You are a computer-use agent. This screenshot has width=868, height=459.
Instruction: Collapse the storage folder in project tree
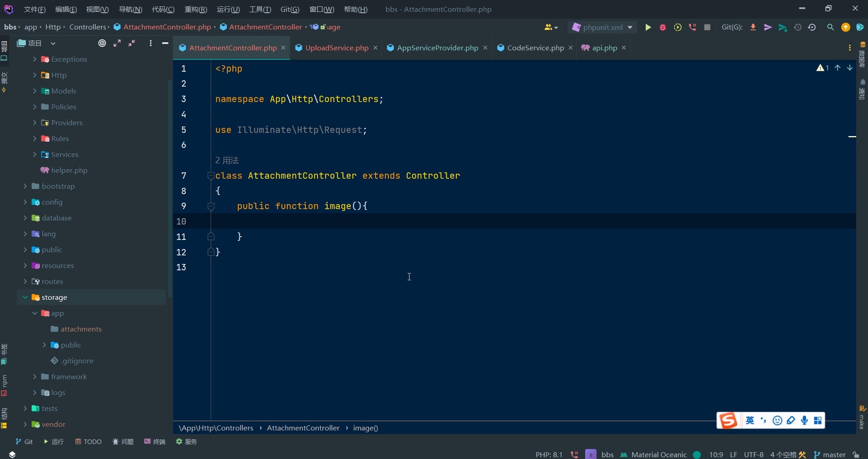(x=26, y=297)
